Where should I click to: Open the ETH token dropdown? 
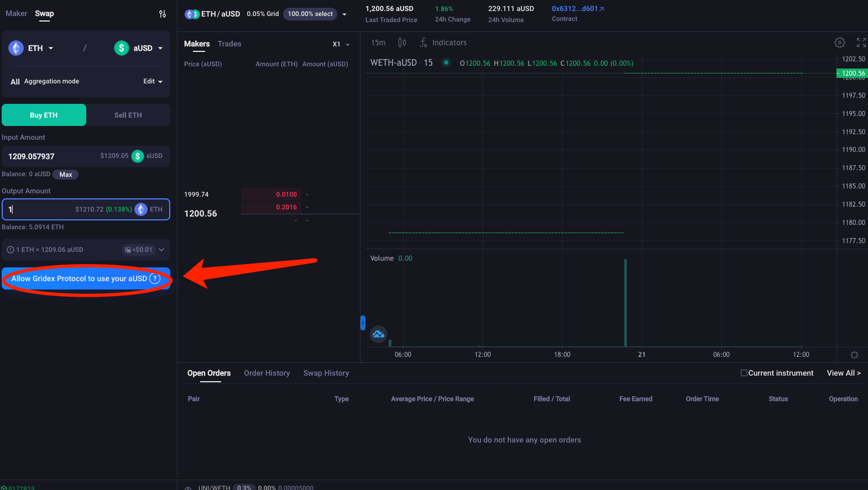coord(32,48)
